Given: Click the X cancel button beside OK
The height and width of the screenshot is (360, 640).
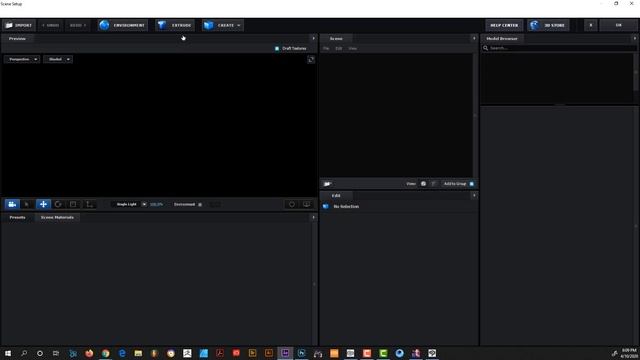Looking at the screenshot, I should [591, 25].
